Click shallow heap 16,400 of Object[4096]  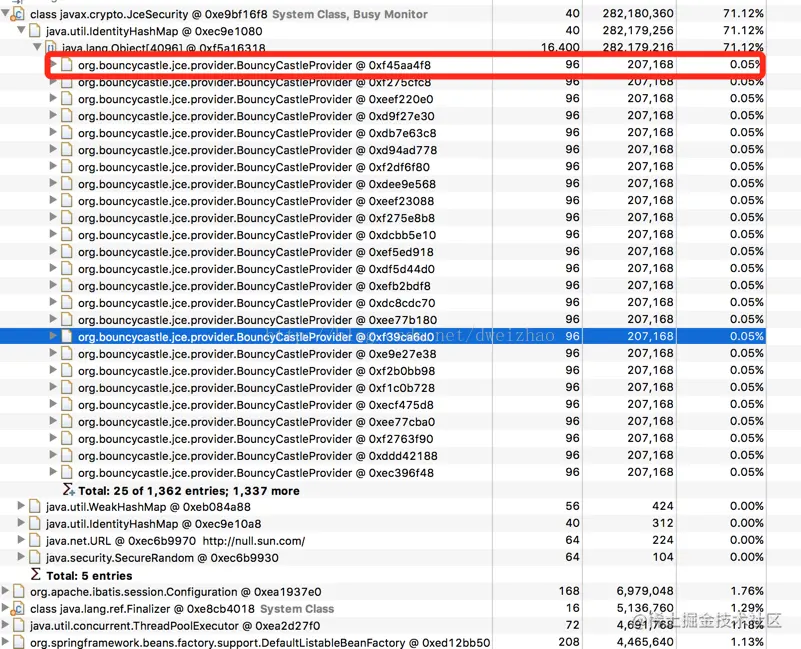(560, 48)
